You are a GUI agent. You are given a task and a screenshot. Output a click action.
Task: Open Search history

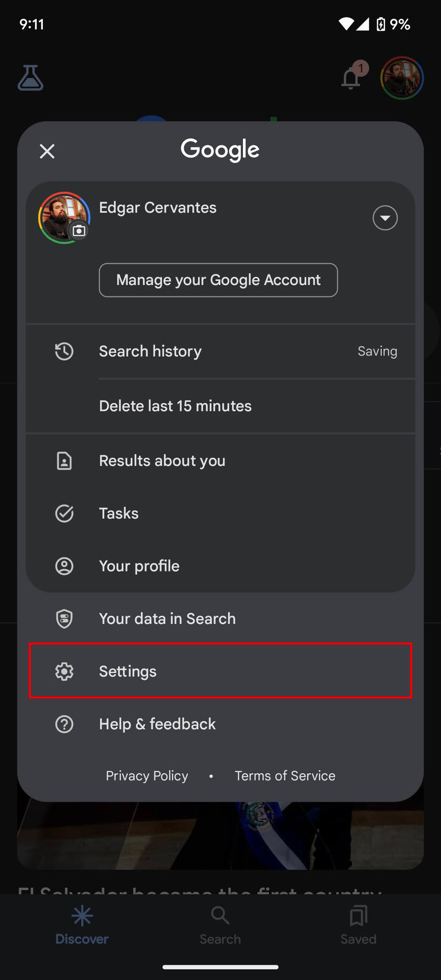150,351
